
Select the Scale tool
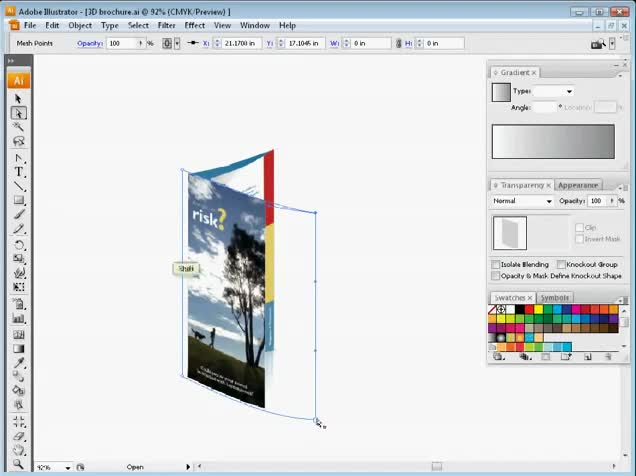click(x=18, y=259)
